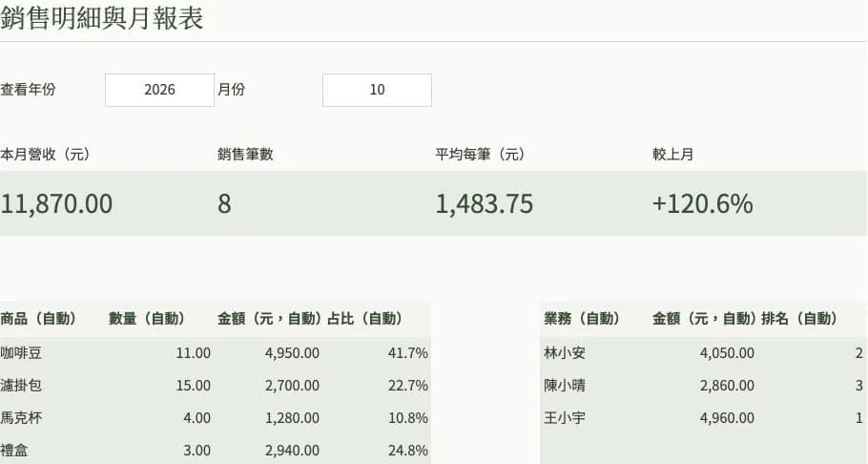Click the 排名（自動） column header
Image resolution: width=868 pixels, height=464 pixels.
click(x=799, y=318)
